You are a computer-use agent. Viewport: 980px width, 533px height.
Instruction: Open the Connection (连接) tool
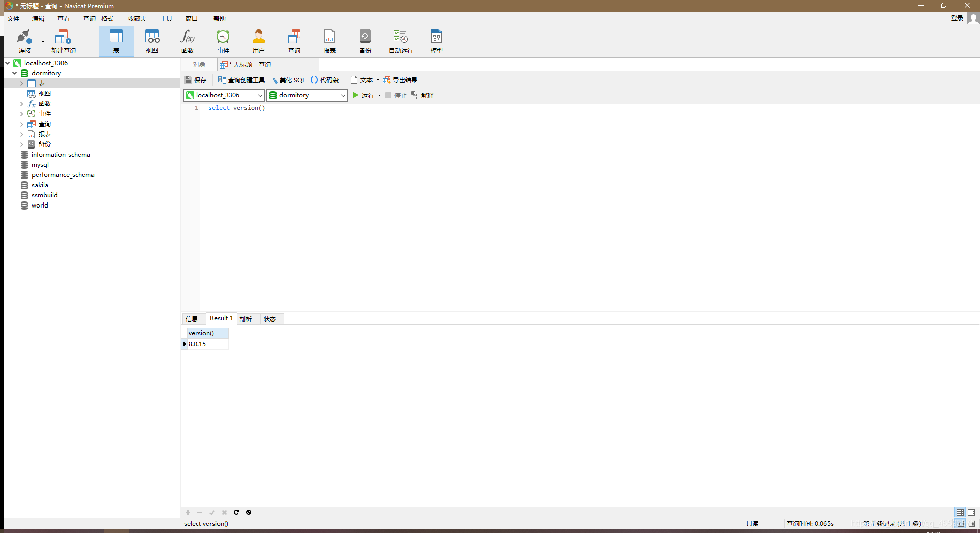(x=24, y=41)
